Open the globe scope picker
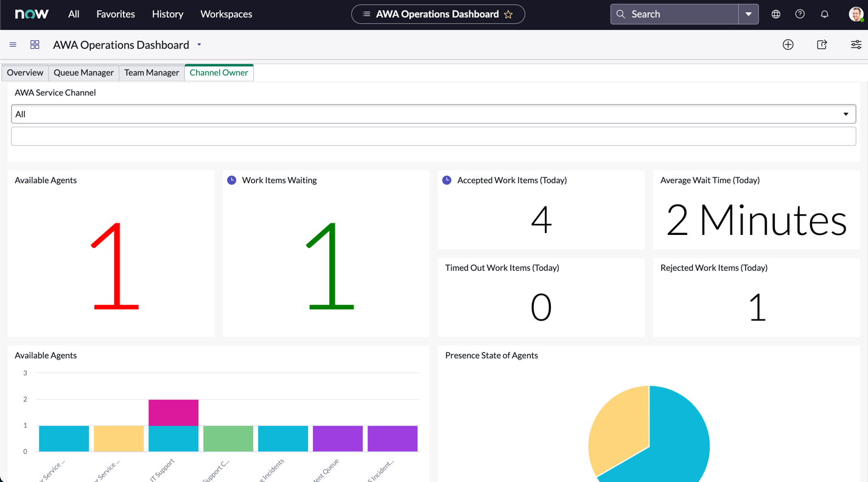The height and width of the screenshot is (482, 868). (776, 14)
